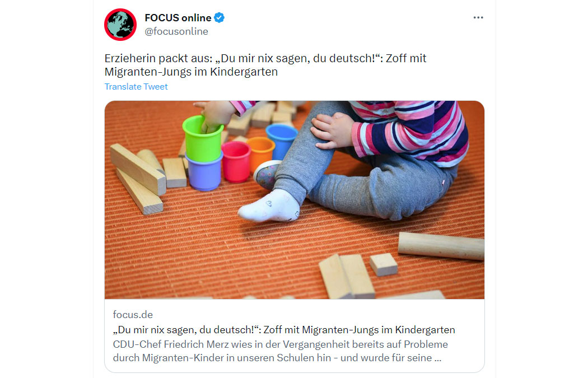Click the red cup in the preview image
This screenshot has height=378, width=588.
236,162
